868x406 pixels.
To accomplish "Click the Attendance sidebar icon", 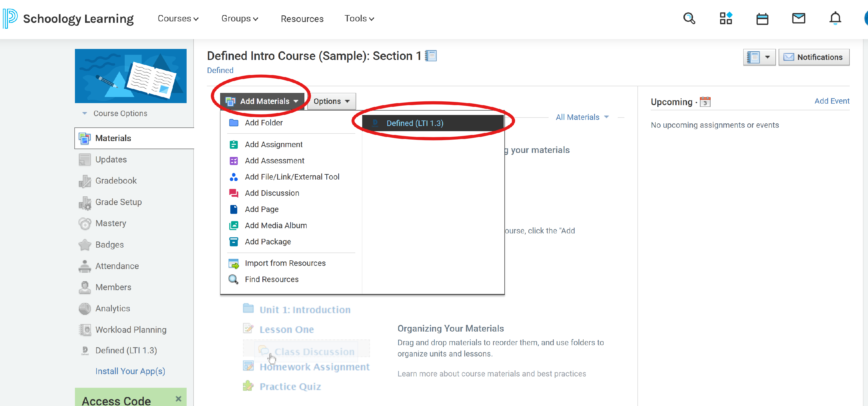I will [84, 266].
